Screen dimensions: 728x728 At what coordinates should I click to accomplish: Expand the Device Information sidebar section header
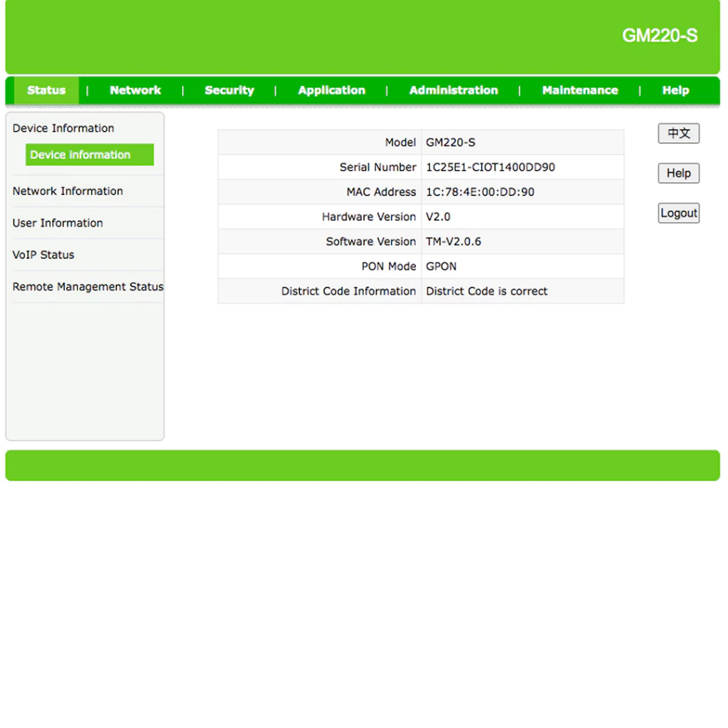point(63,128)
